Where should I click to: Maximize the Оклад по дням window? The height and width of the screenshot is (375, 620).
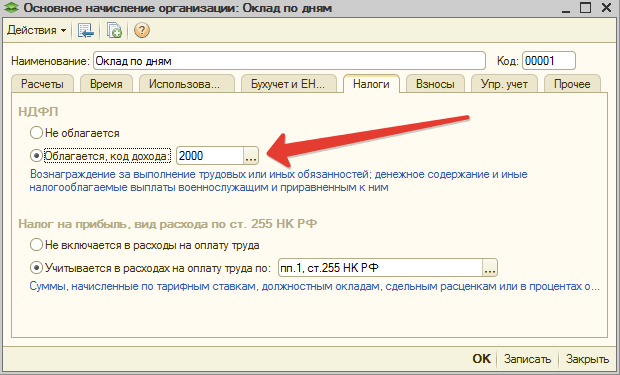pos(585,8)
